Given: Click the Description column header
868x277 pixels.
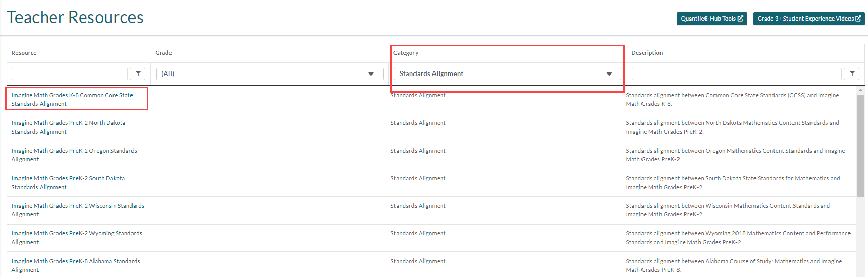Looking at the screenshot, I should [647, 53].
